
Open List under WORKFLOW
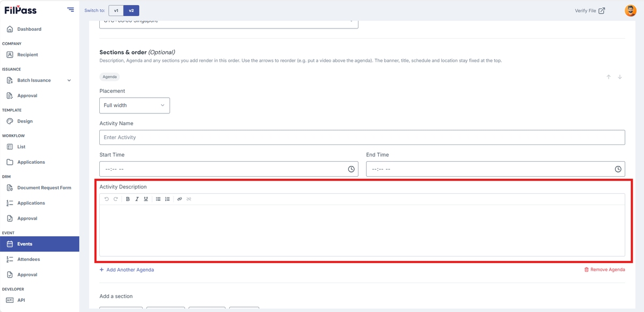(40, 147)
